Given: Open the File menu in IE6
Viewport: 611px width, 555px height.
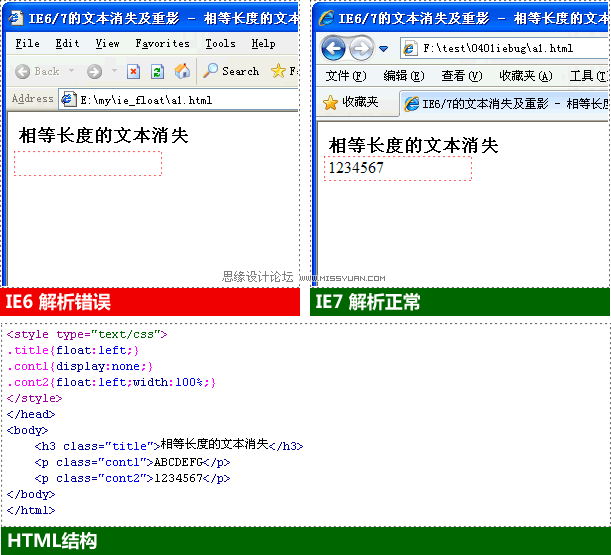Looking at the screenshot, I should [x=27, y=43].
